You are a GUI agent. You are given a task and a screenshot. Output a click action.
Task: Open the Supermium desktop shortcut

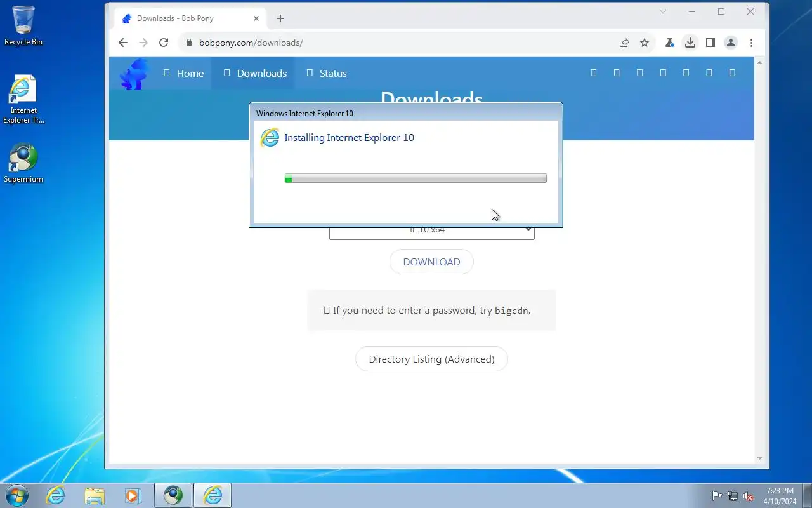23,163
